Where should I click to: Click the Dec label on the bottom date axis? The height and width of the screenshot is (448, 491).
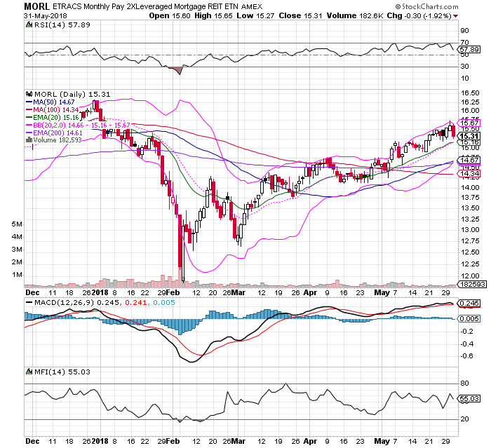click(x=32, y=441)
